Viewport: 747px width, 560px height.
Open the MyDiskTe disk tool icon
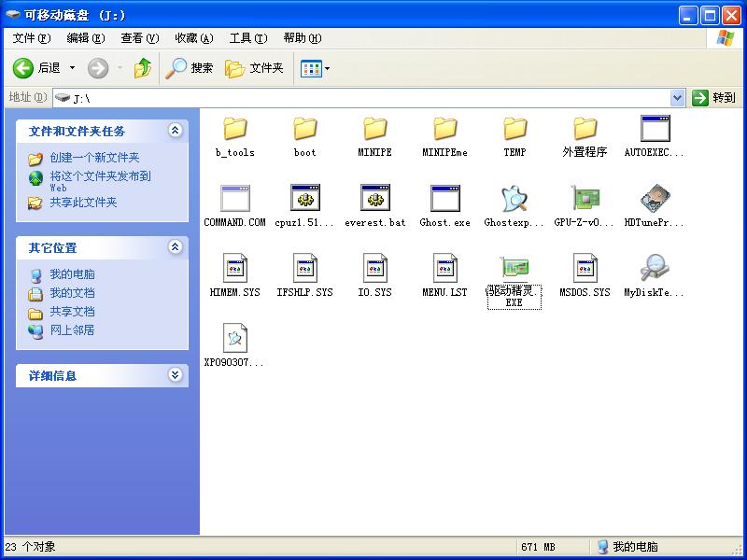[654, 269]
